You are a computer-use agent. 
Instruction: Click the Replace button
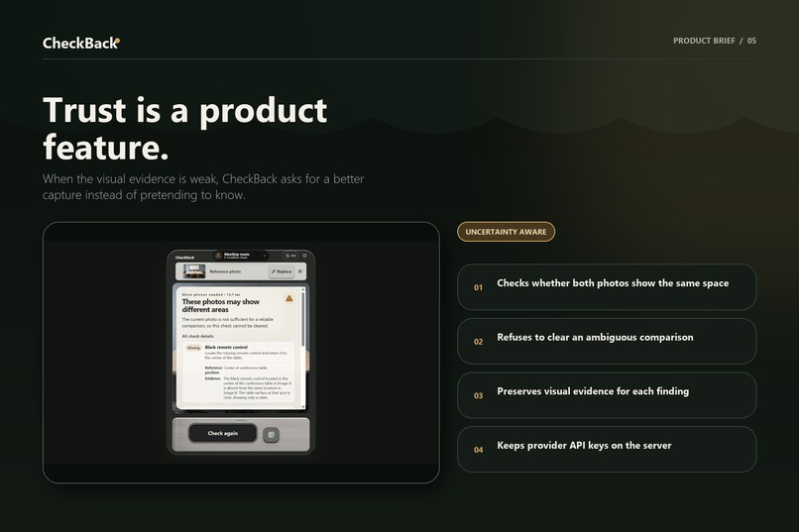tap(282, 271)
